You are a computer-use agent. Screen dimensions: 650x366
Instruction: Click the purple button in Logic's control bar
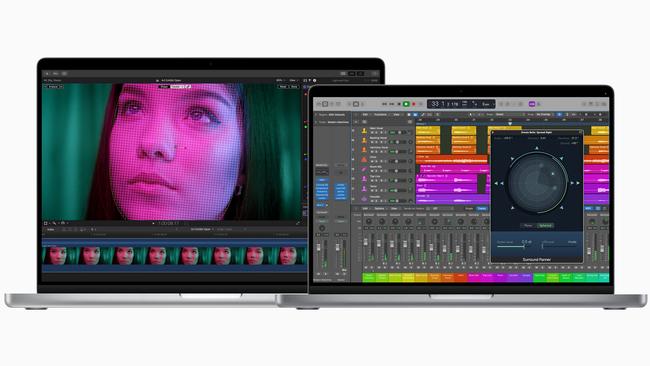[x=532, y=104]
